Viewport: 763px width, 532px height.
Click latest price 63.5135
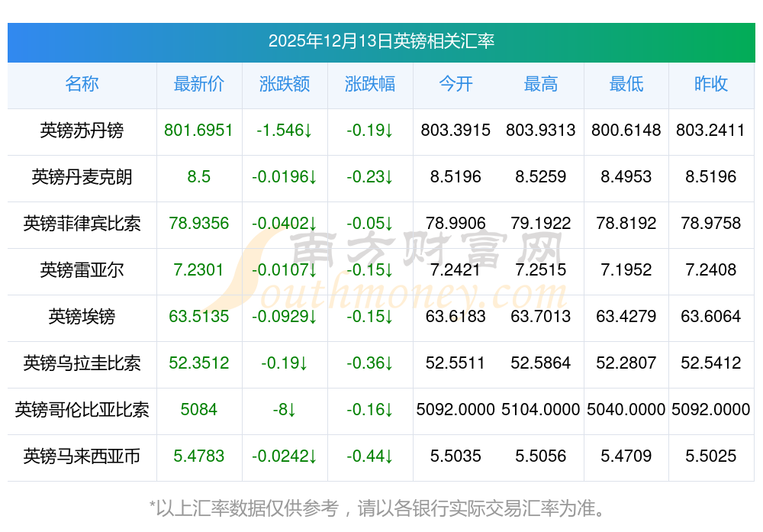[198, 317]
